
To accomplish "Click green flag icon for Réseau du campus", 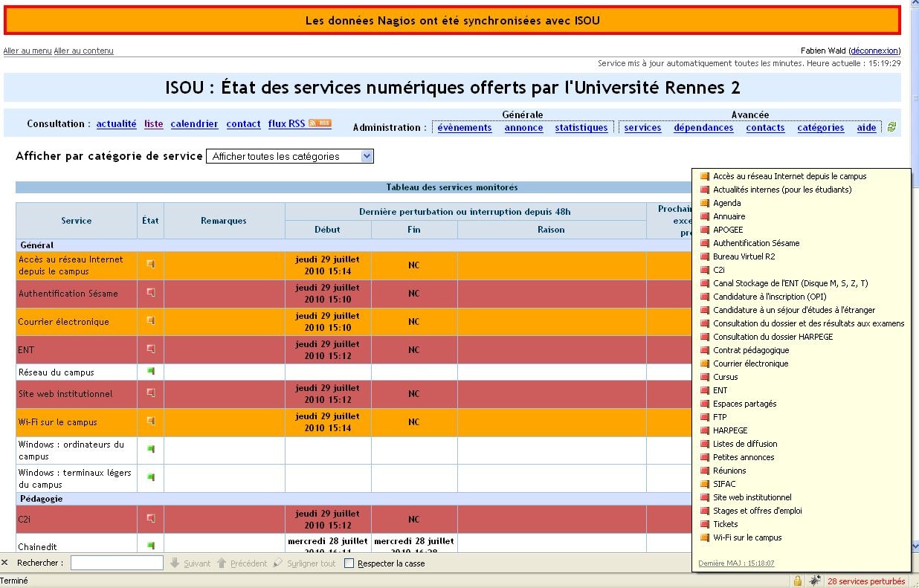I will point(150,371).
